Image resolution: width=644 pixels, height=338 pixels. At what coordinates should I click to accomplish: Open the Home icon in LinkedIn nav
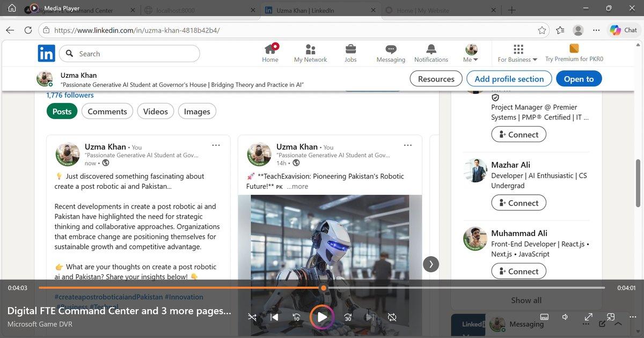point(270,53)
